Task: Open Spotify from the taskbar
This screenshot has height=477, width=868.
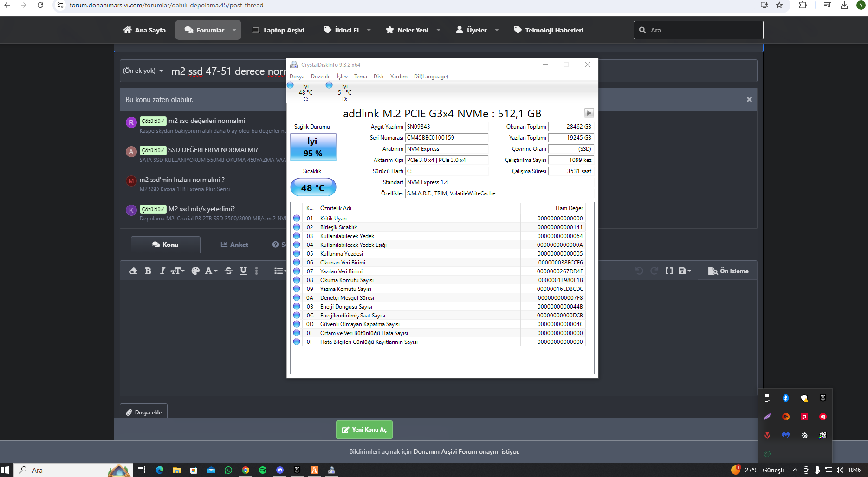Action: pyautogui.click(x=263, y=470)
